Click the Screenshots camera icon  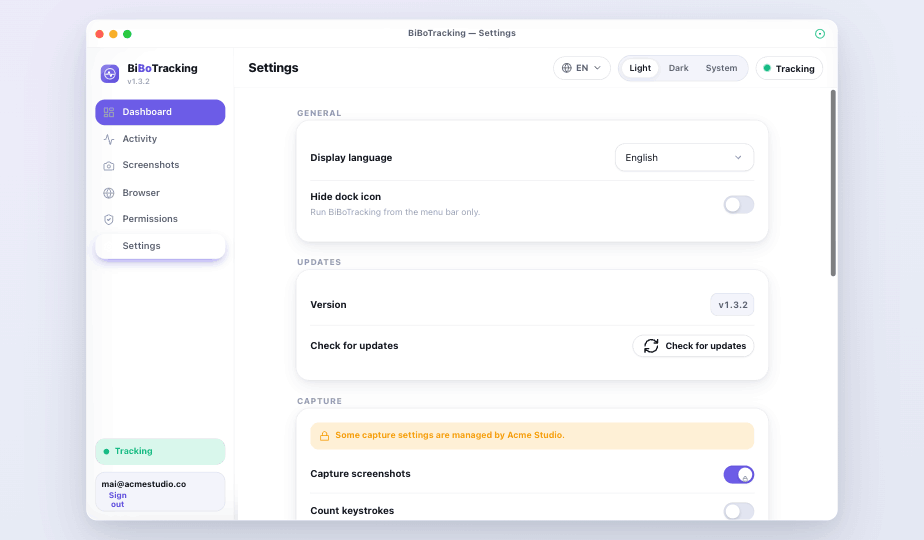point(109,166)
